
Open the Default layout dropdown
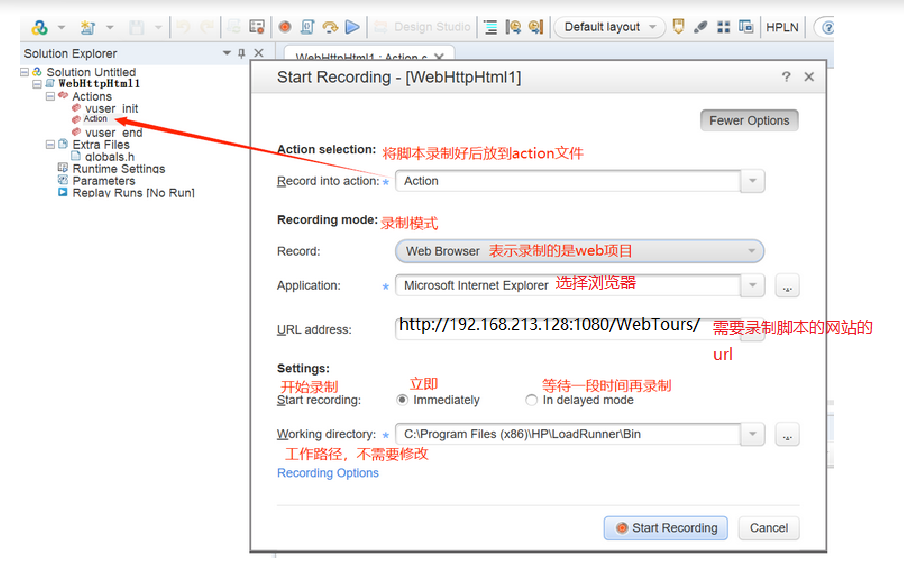(609, 27)
